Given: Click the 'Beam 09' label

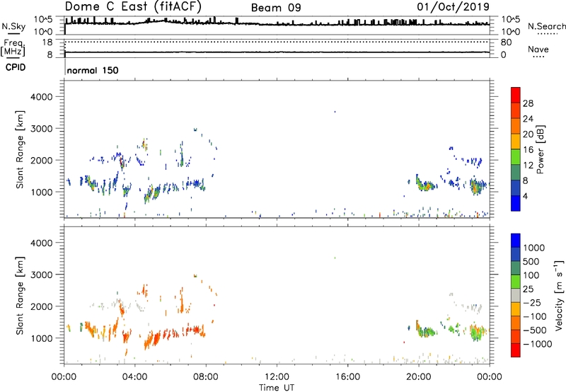Looking at the screenshot, I should pos(276,8).
